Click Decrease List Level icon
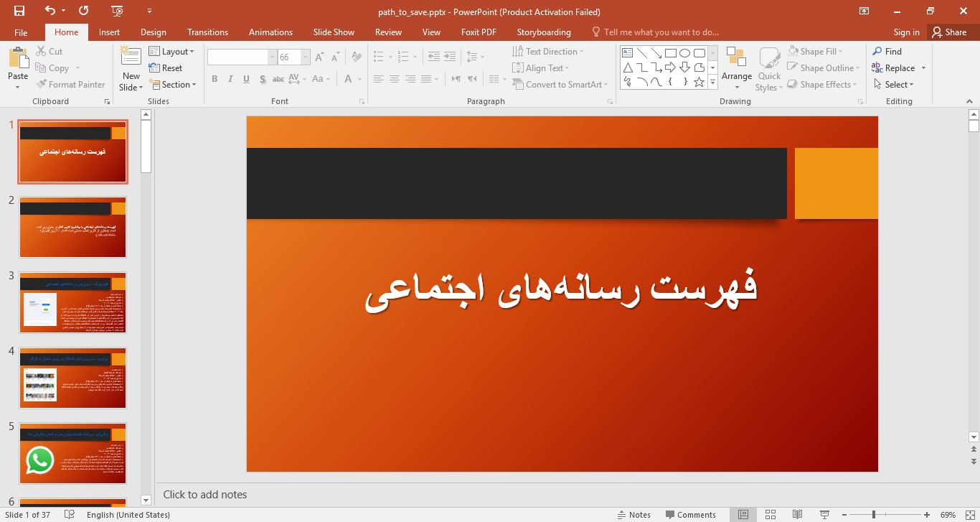 433,57
